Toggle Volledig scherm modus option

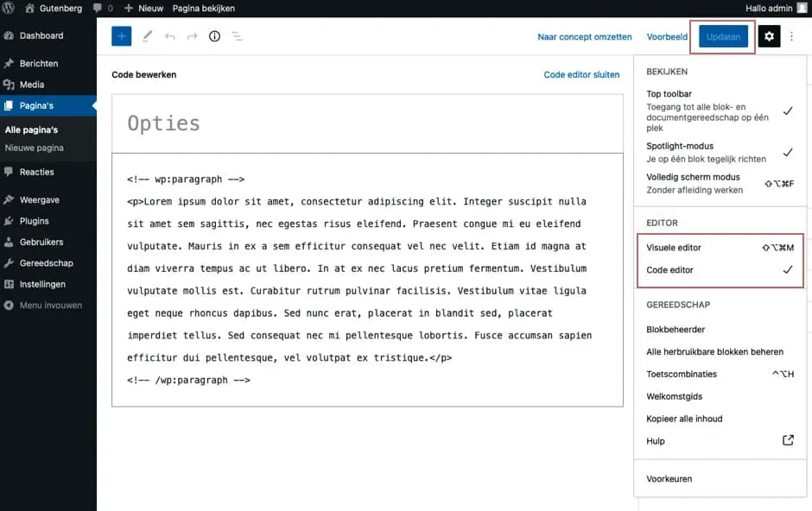pyautogui.click(x=720, y=184)
